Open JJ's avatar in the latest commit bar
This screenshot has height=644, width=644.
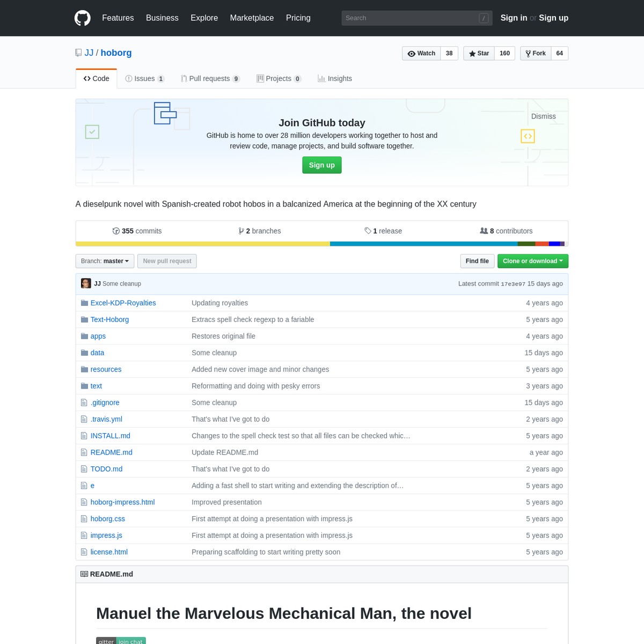(x=86, y=283)
